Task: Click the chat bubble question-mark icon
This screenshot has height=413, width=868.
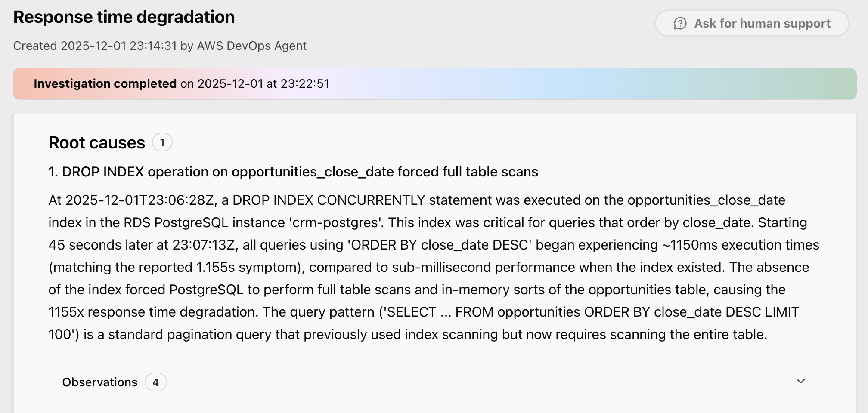Action: click(x=680, y=23)
